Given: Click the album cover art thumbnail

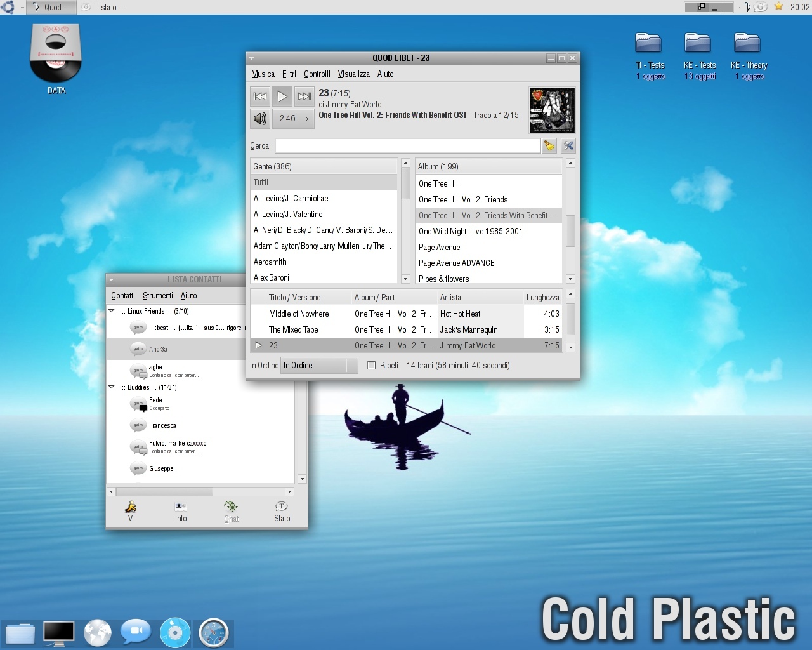Looking at the screenshot, I should 552,110.
